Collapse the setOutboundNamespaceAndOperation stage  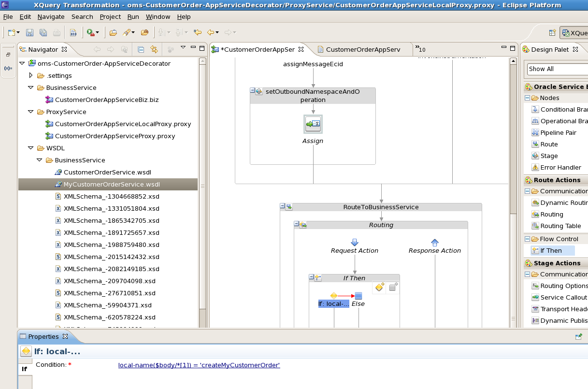pos(253,91)
